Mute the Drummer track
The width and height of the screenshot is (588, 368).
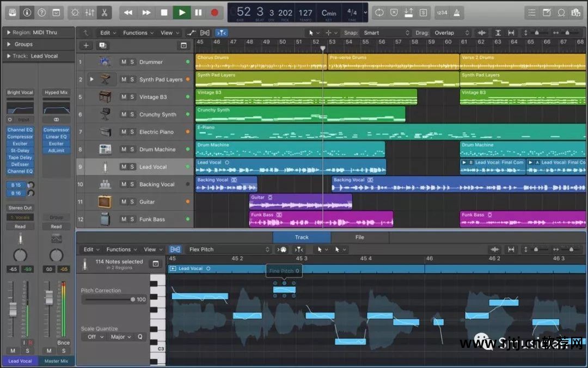[124, 62]
